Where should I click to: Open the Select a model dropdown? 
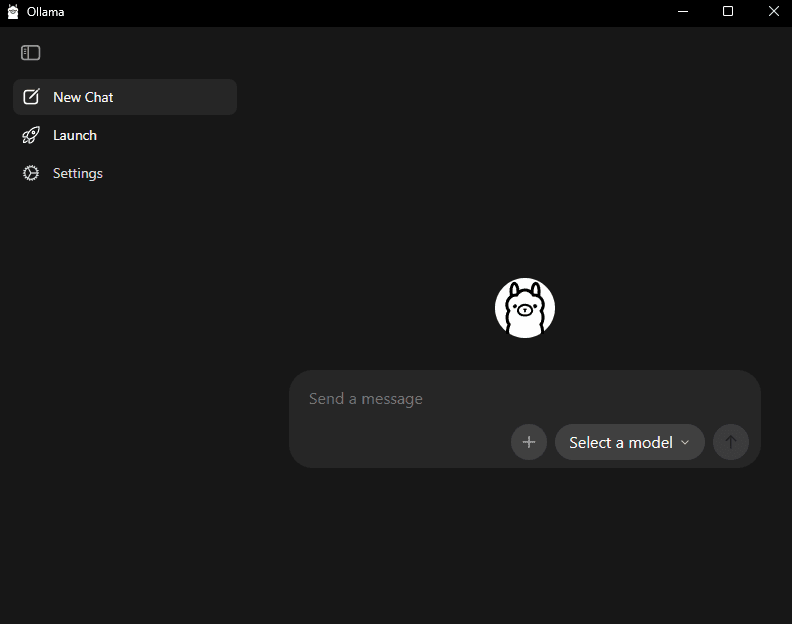tap(629, 442)
